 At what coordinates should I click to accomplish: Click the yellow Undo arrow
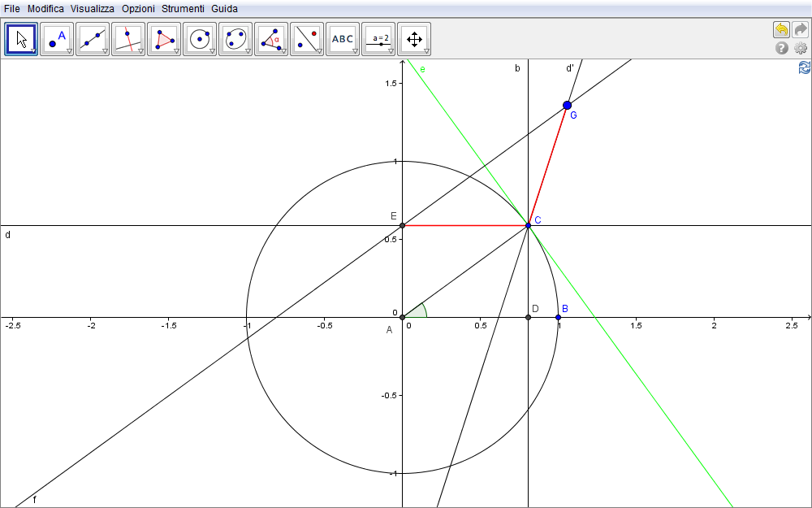click(x=781, y=30)
